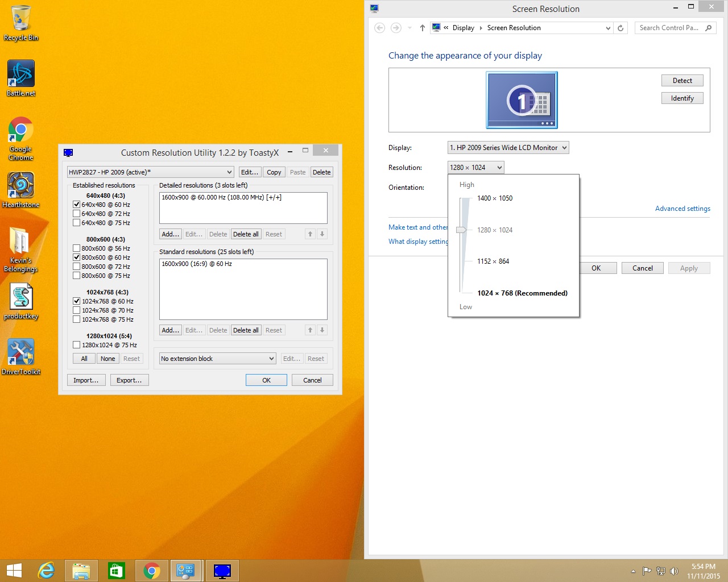Open Hearthstone desktop icon
The image size is (728, 582).
tap(21, 186)
